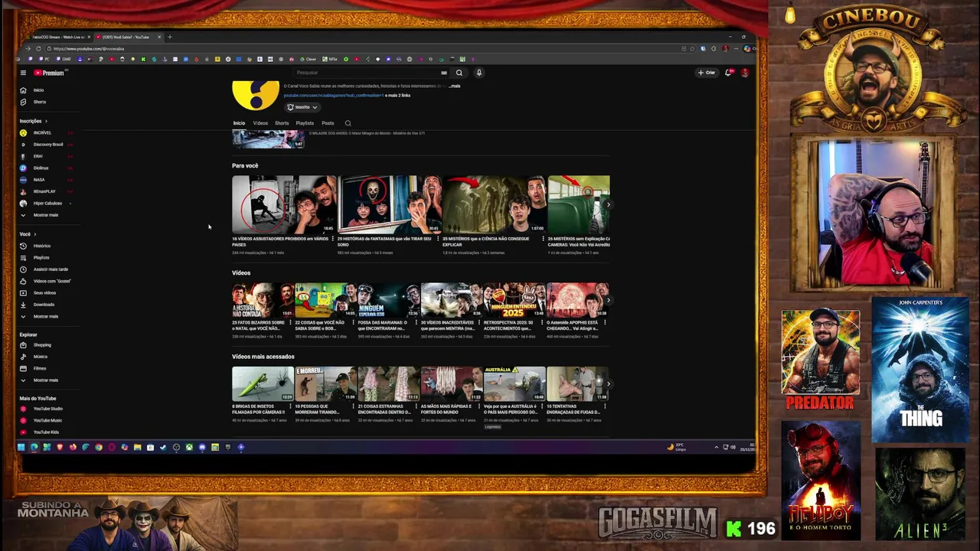This screenshot has width=980, height=551.
Task: Switch to the channel Shorts tab
Action: coord(282,123)
